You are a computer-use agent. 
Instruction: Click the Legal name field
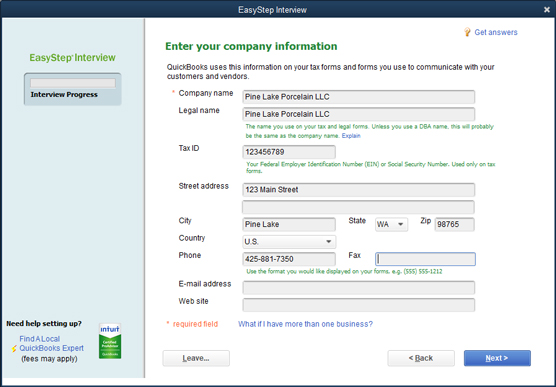(x=358, y=114)
